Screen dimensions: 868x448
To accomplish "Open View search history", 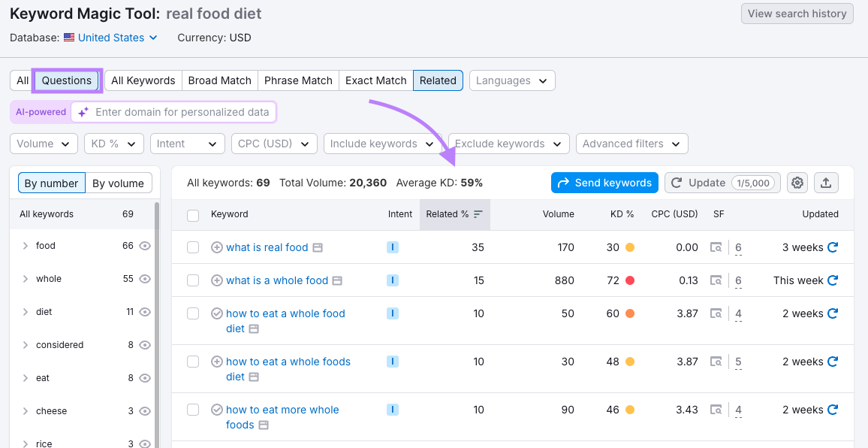I will click(x=797, y=14).
